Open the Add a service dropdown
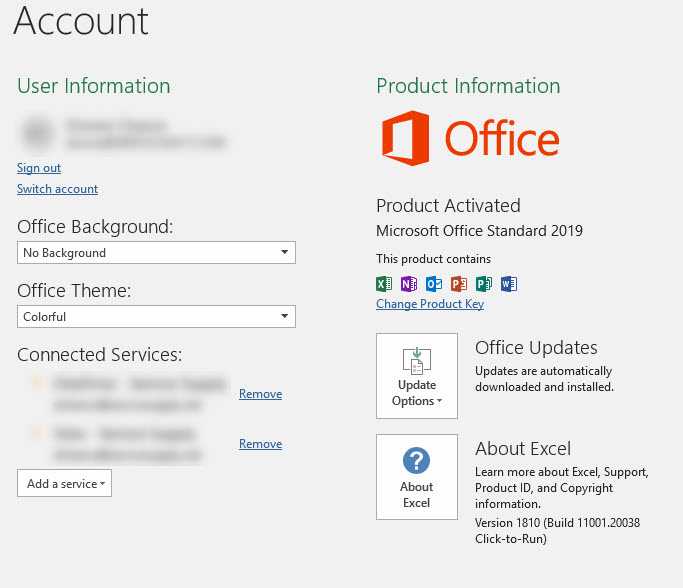This screenshot has width=683, height=588. tap(64, 483)
